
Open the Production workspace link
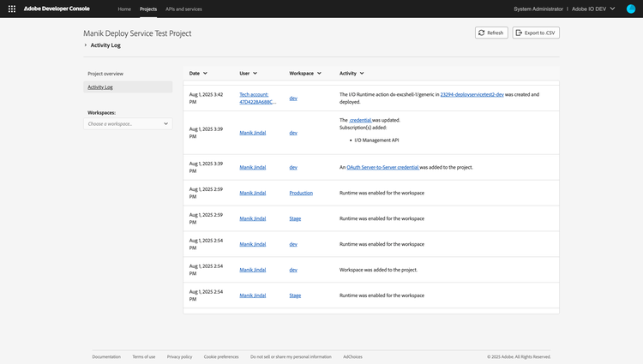[x=301, y=193]
